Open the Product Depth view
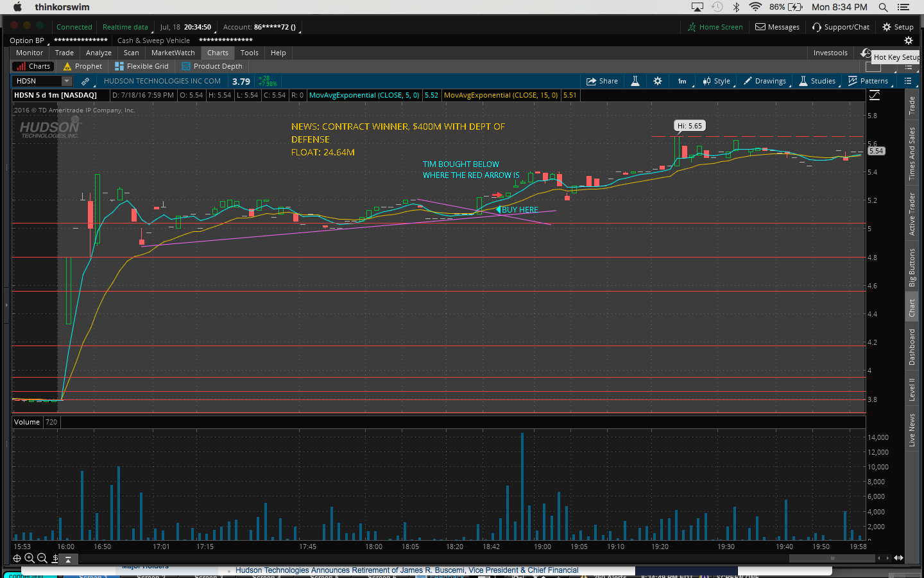The height and width of the screenshot is (578, 924). [x=212, y=66]
